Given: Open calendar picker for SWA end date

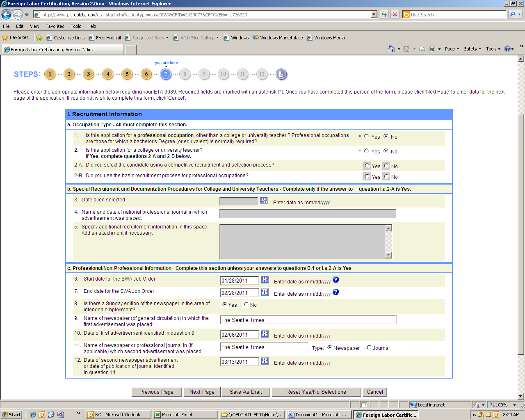Looking at the screenshot, I should (265, 292).
